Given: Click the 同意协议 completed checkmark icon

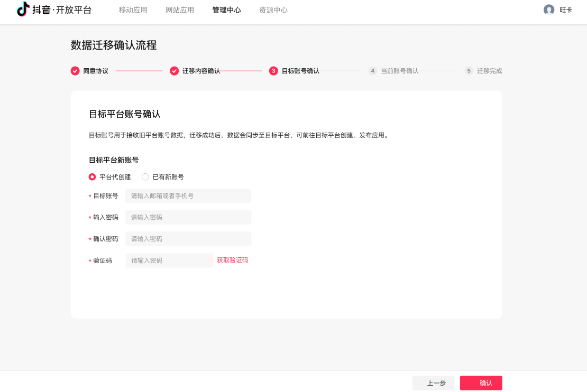Looking at the screenshot, I should click(x=75, y=71).
